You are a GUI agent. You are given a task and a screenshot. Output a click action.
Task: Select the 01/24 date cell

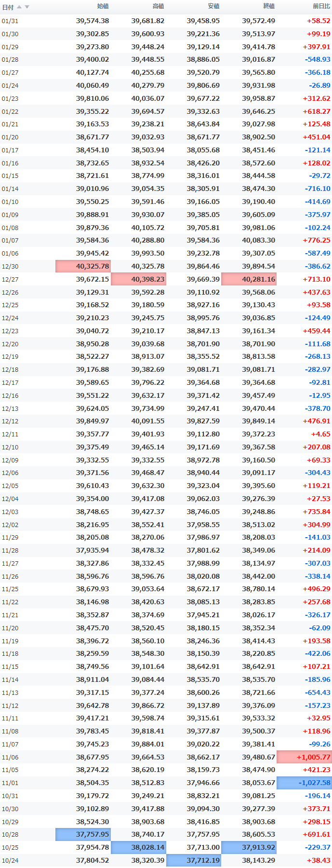tap(10, 86)
